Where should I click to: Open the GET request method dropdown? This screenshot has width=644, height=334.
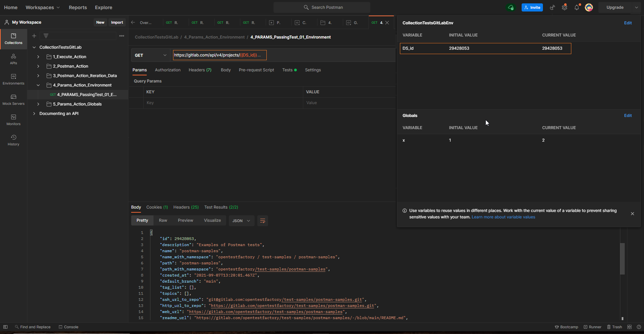coord(150,55)
